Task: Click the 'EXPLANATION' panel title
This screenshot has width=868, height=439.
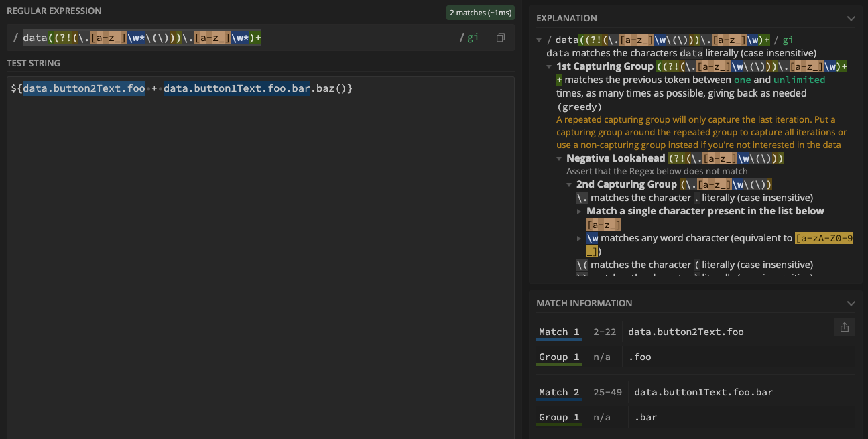Action: click(566, 18)
